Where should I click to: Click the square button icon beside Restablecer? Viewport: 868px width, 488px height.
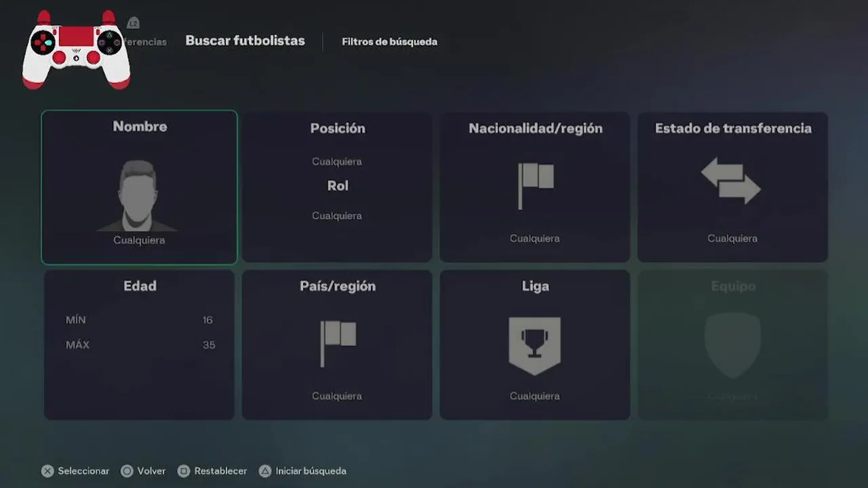pos(184,471)
